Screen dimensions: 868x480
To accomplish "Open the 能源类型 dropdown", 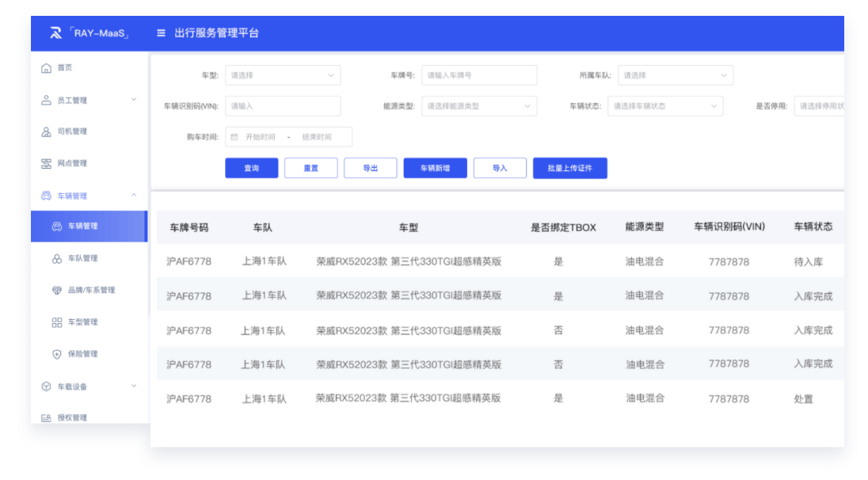I will (x=478, y=106).
